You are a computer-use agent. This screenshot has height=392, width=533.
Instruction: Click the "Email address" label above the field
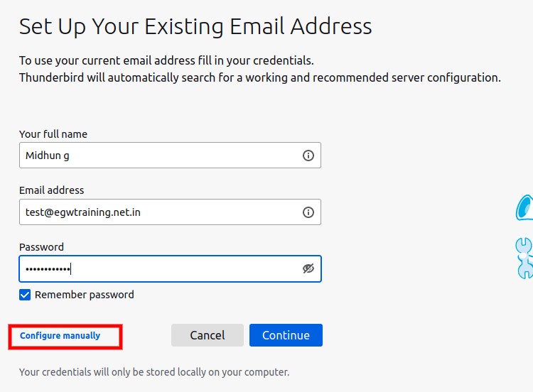pyautogui.click(x=52, y=190)
